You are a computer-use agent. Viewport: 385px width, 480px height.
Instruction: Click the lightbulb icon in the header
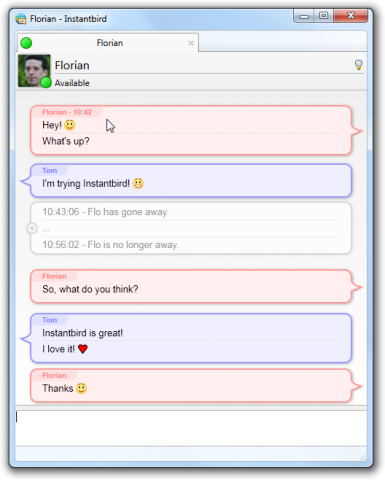pos(358,65)
